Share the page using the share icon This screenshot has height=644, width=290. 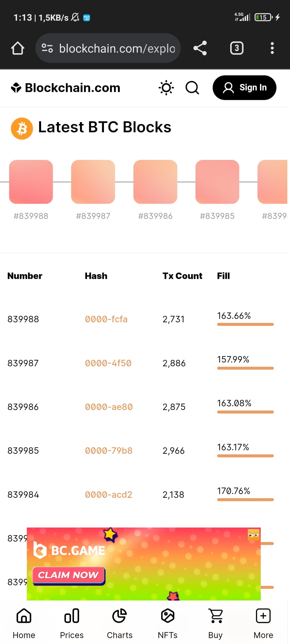click(x=200, y=48)
